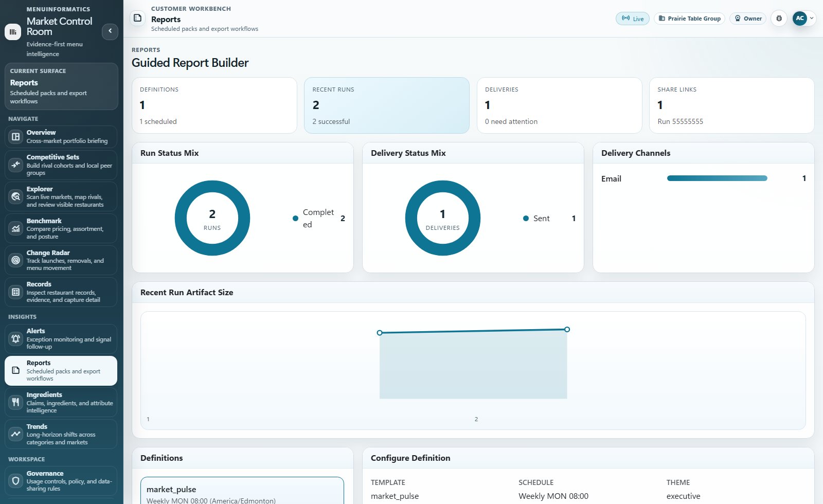Click the Competitive Sets sidebar icon
The height and width of the screenshot is (504, 823).
16,165
